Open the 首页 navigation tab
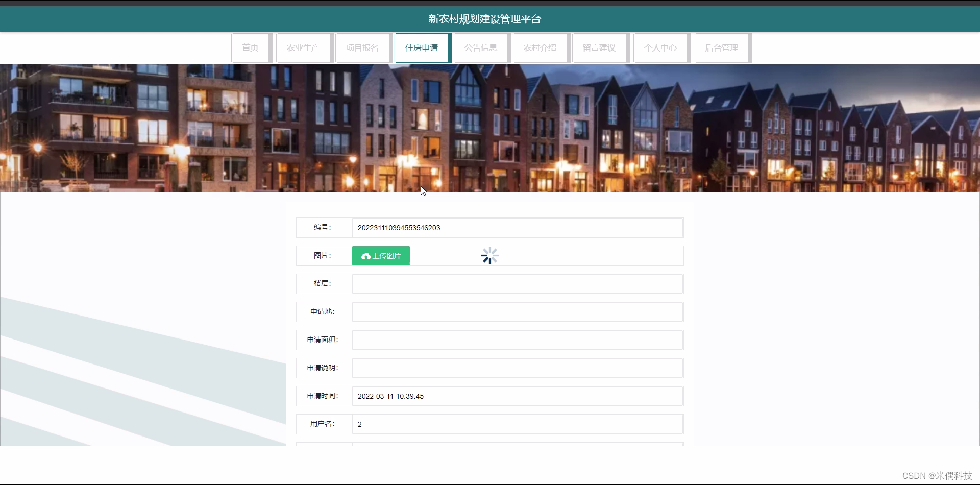 point(250,47)
